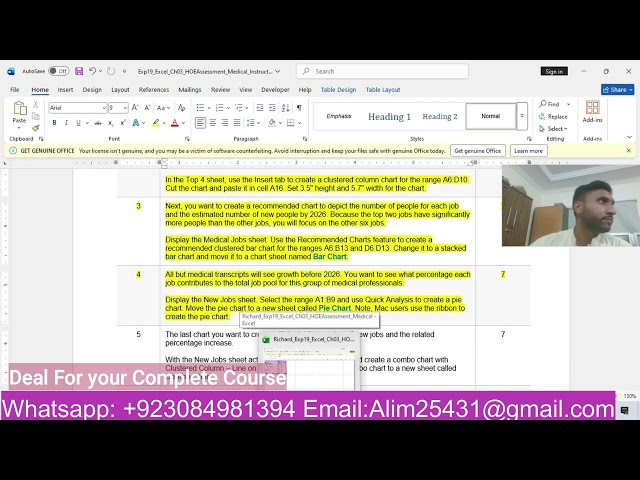The height and width of the screenshot is (480, 640).
Task: Decrease the paragraph indent
Action: pyautogui.click(x=260, y=108)
